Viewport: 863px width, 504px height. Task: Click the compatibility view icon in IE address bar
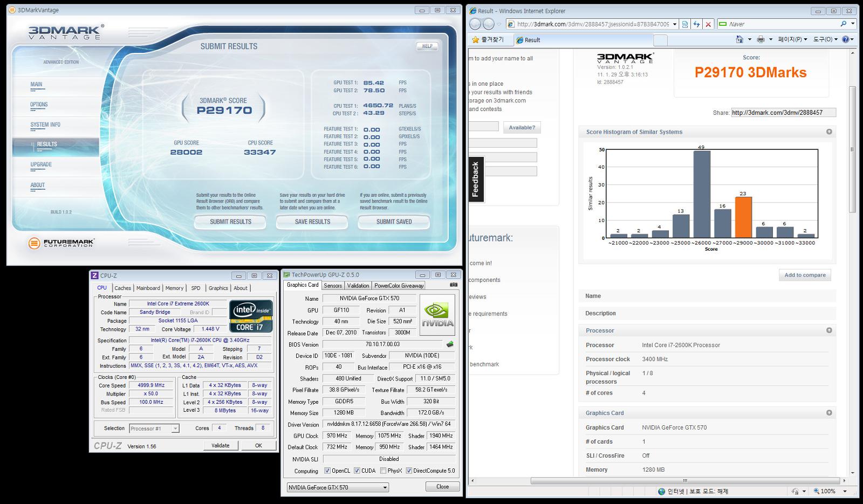(685, 24)
